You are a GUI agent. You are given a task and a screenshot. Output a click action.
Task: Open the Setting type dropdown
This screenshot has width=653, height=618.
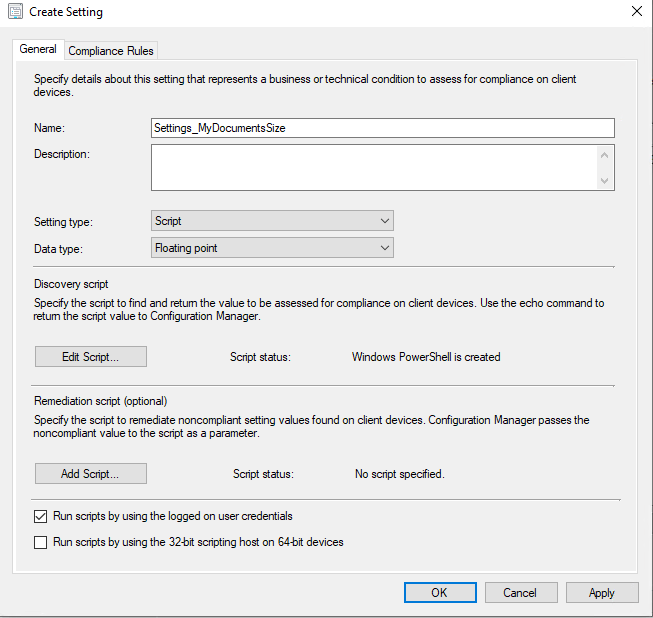(272, 221)
